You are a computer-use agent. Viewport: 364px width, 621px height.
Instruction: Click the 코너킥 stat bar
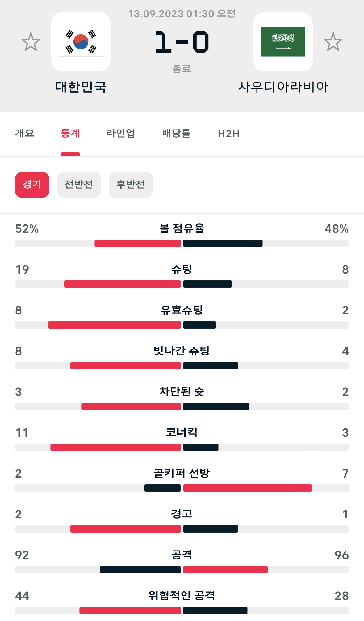click(x=182, y=447)
